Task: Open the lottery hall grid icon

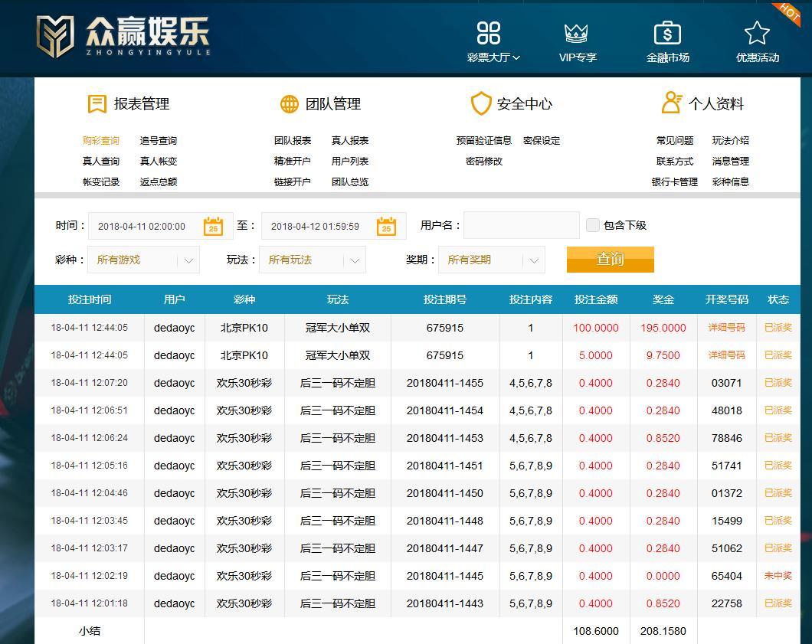Action: pos(489,33)
